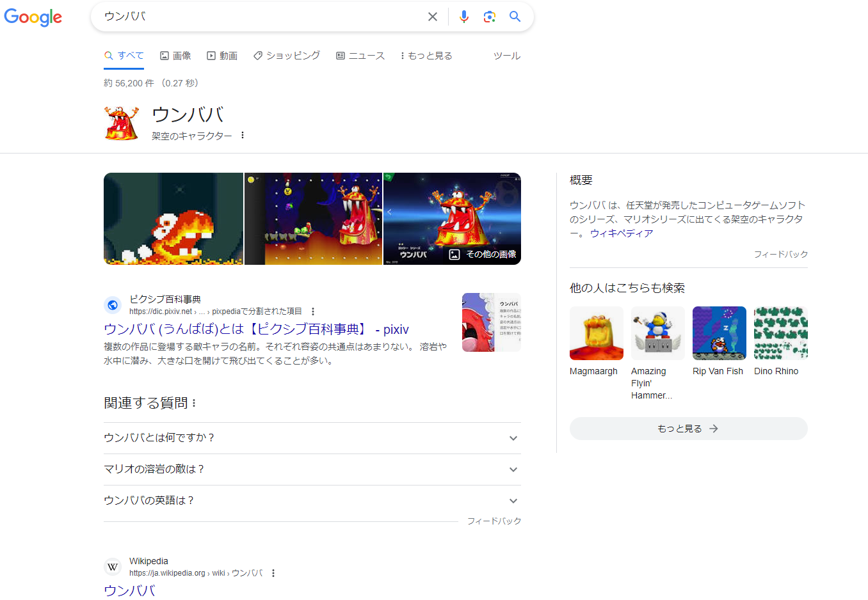Click the Magmaargh text label

coord(593,371)
